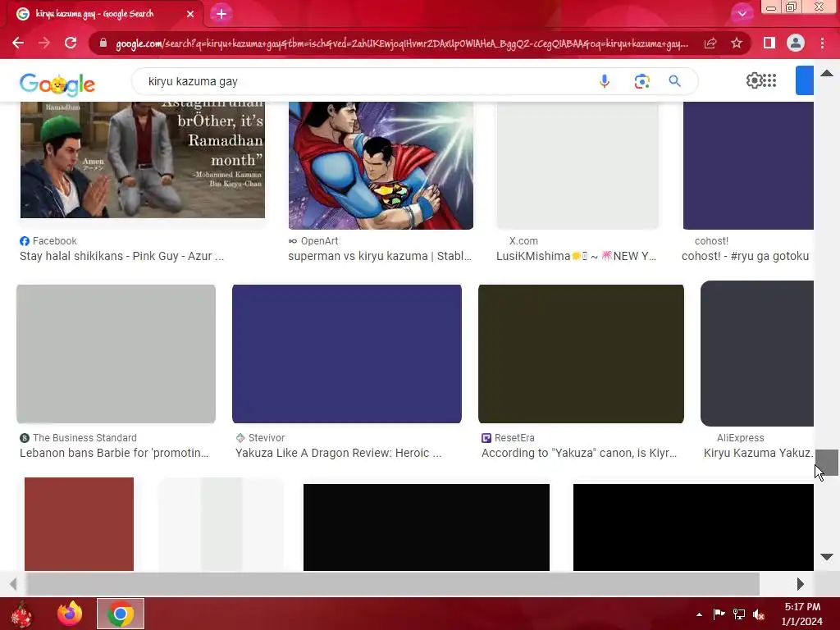The image size is (840, 630).
Task: Open the X.com source label
Action: [523, 241]
